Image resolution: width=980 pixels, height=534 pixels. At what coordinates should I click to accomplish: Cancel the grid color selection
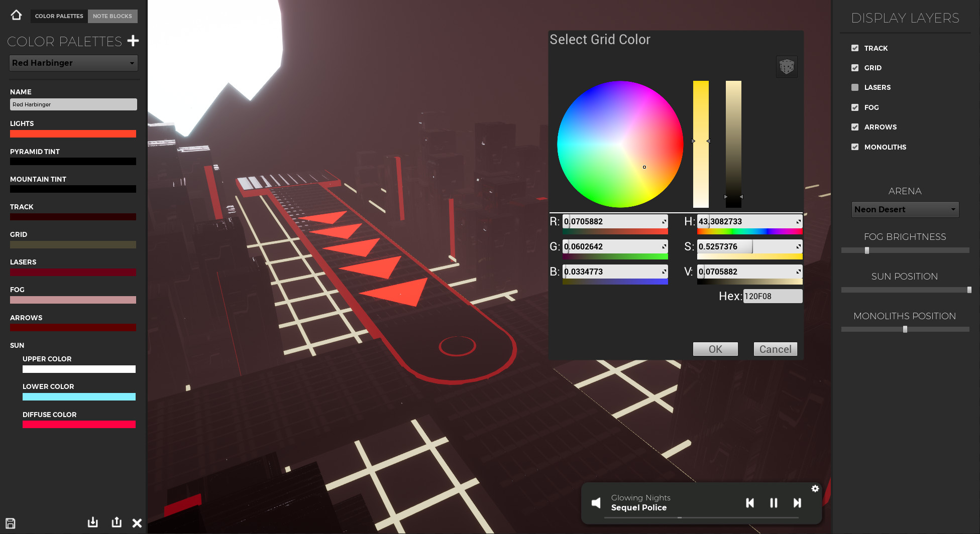coord(775,349)
